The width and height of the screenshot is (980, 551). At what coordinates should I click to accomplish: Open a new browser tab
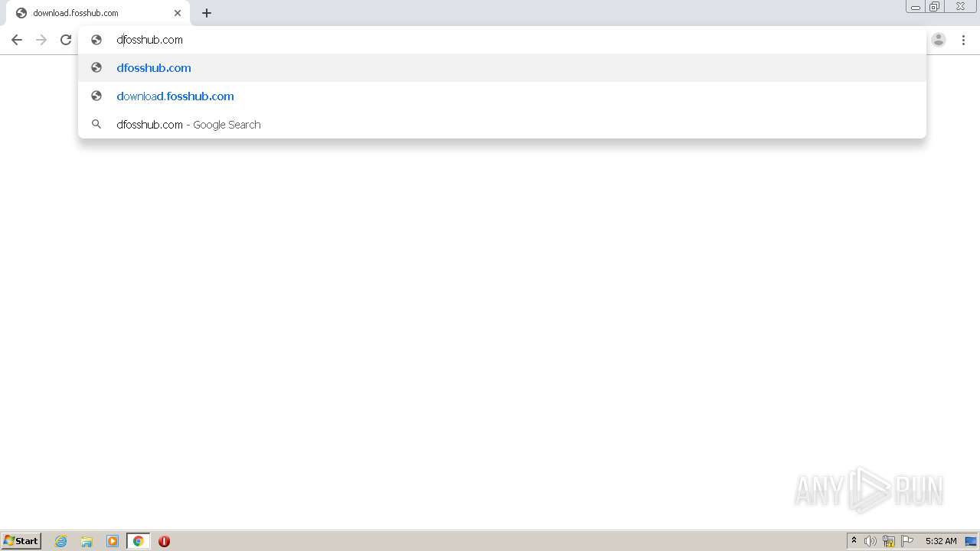(207, 13)
